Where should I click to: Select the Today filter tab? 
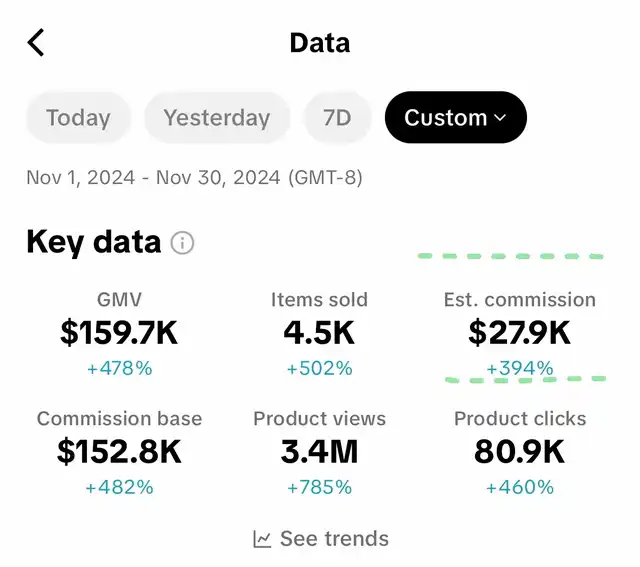click(78, 118)
